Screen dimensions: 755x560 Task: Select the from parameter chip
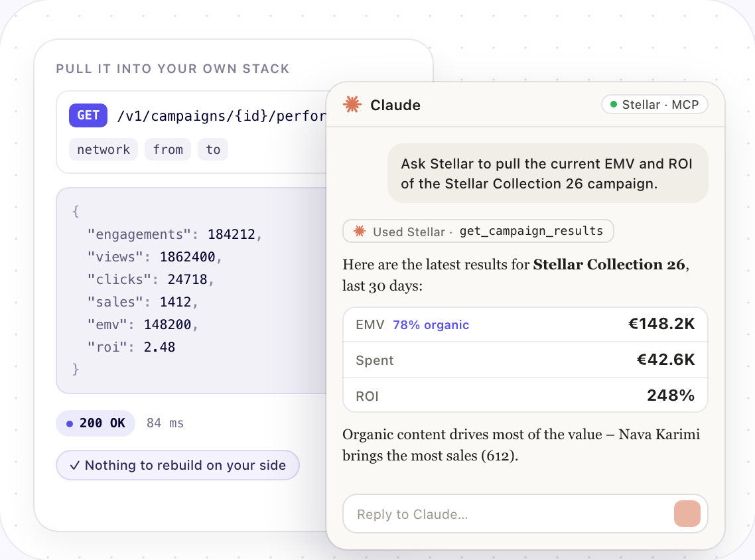point(168,150)
